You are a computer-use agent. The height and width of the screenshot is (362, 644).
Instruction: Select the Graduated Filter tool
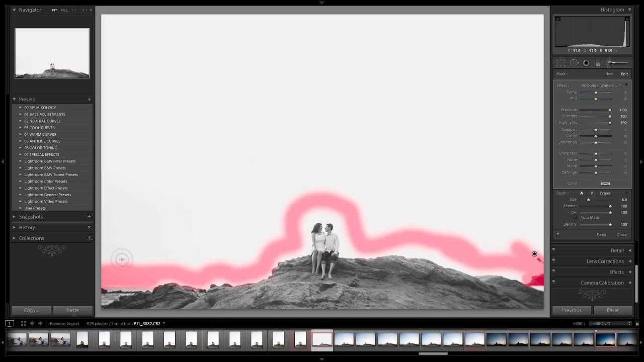pos(598,63)
